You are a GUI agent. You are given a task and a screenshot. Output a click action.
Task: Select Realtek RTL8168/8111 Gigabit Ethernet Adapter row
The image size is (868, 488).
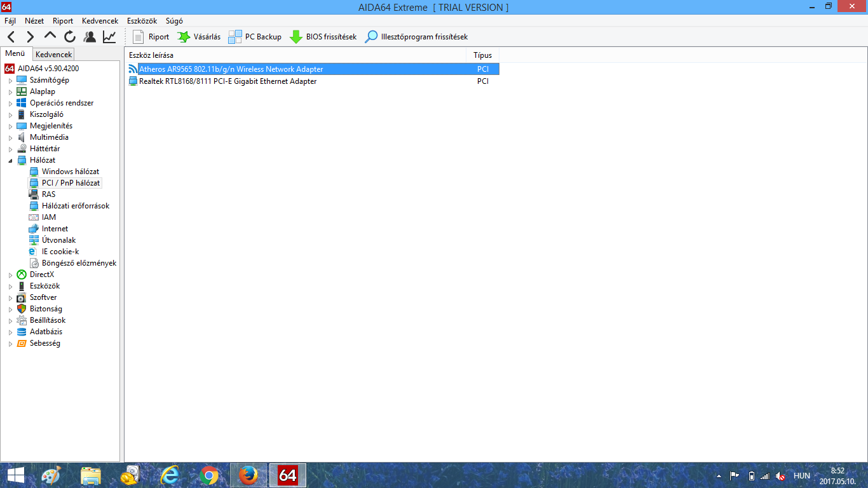pyautogui.click(x=313, y=81)
